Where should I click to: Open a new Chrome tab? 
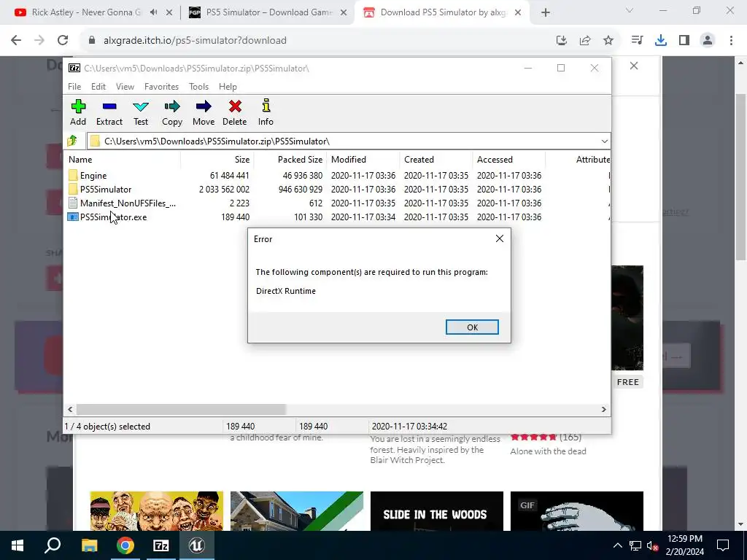coord(546,12)
